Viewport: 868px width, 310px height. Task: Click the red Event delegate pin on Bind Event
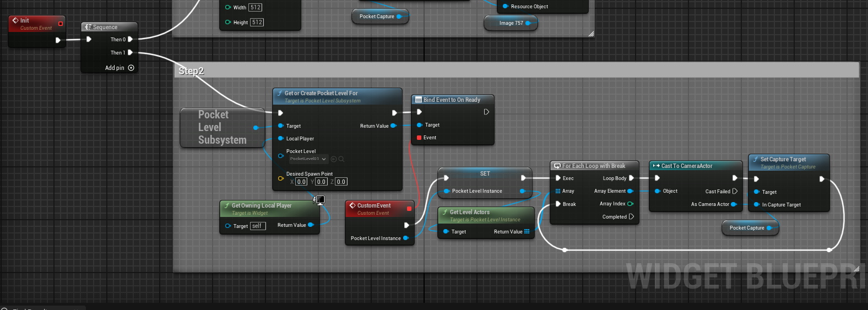click(x=419, y=138)
